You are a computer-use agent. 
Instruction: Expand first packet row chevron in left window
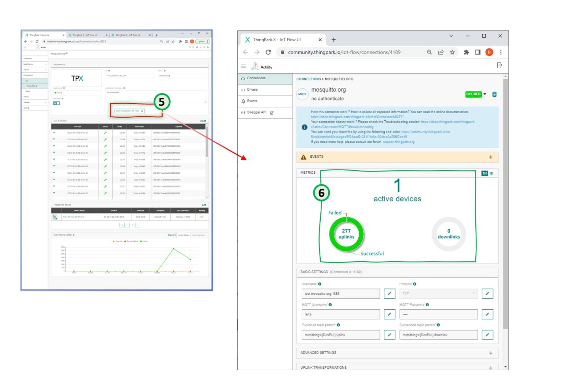pyautogui.click(x=54, y=133)
